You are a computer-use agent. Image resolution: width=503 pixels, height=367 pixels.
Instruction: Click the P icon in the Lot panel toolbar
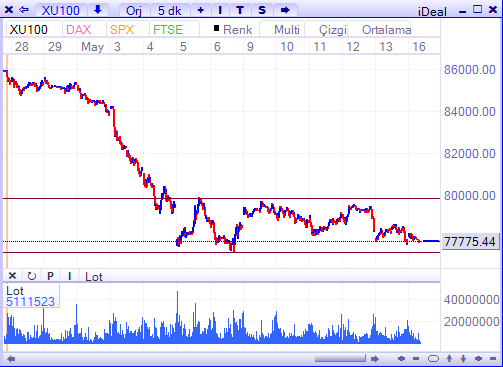coord(50,276)
